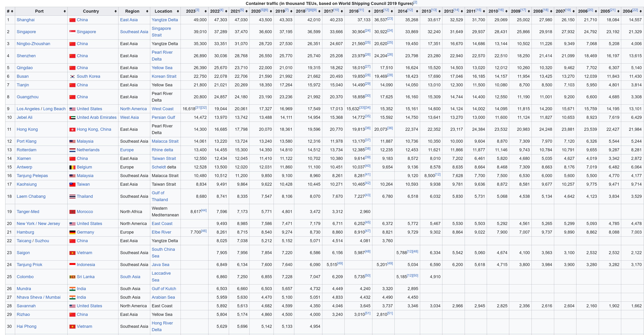Sort by 2010 column sort arrows

click(x=506, y=11)
